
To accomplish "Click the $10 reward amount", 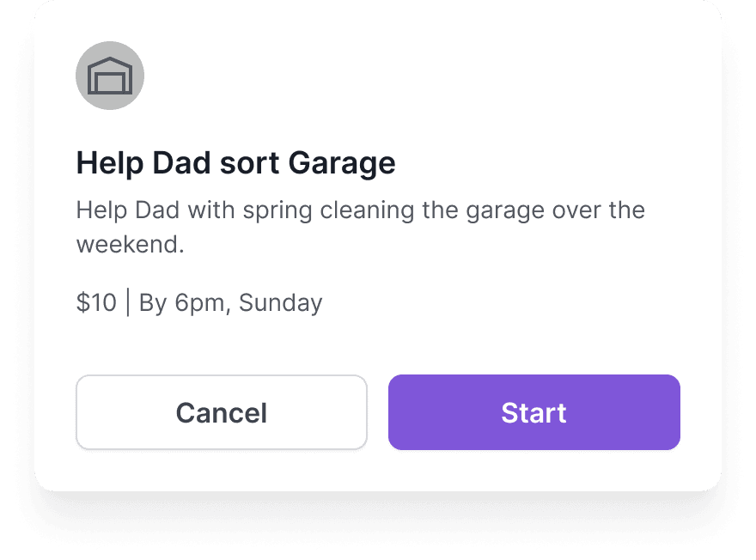I will [x=96, y=303].
